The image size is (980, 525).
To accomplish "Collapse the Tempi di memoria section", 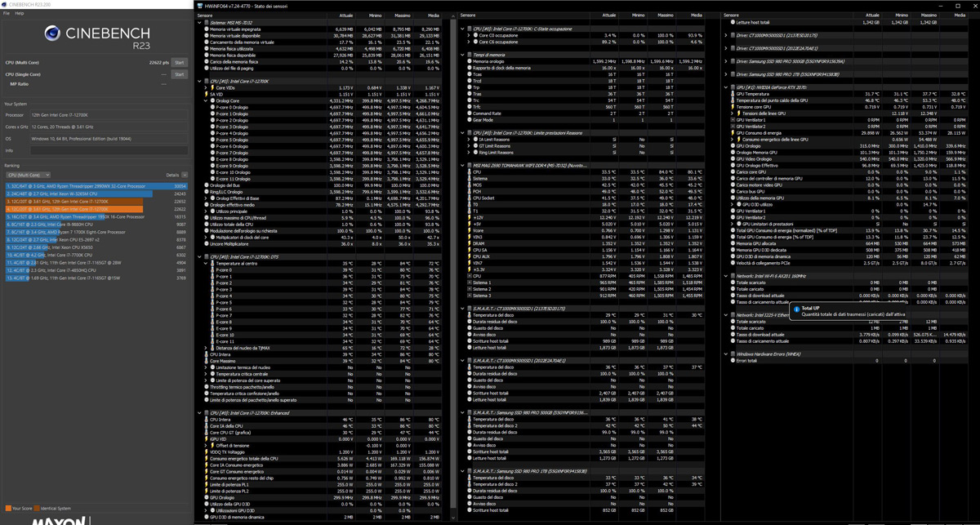I will (x=463, y=55).
